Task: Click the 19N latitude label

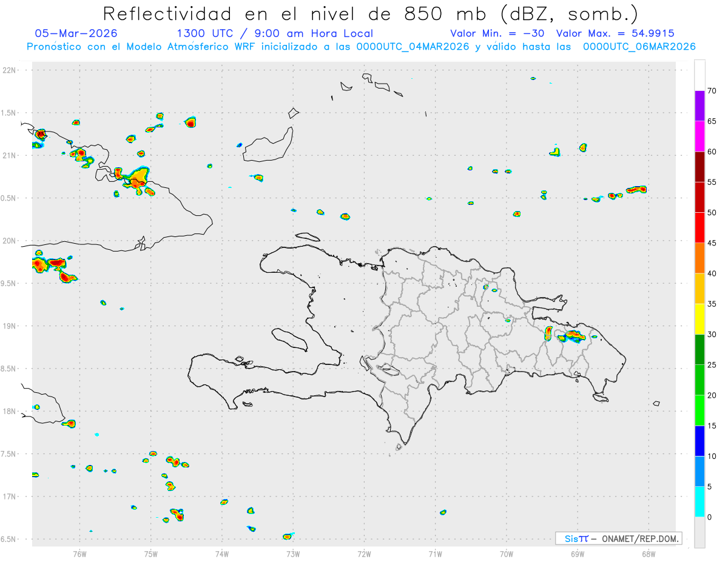Action: pyautogui.click(x=10, y=326)
